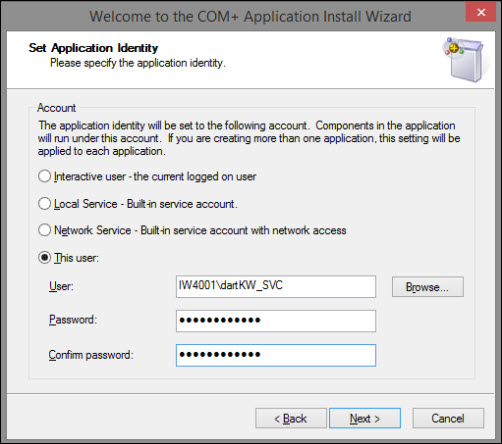Image resolution: width=502 pixels, height=444 pixels.
Task: Focus the Password field
Action: (276, 321)
